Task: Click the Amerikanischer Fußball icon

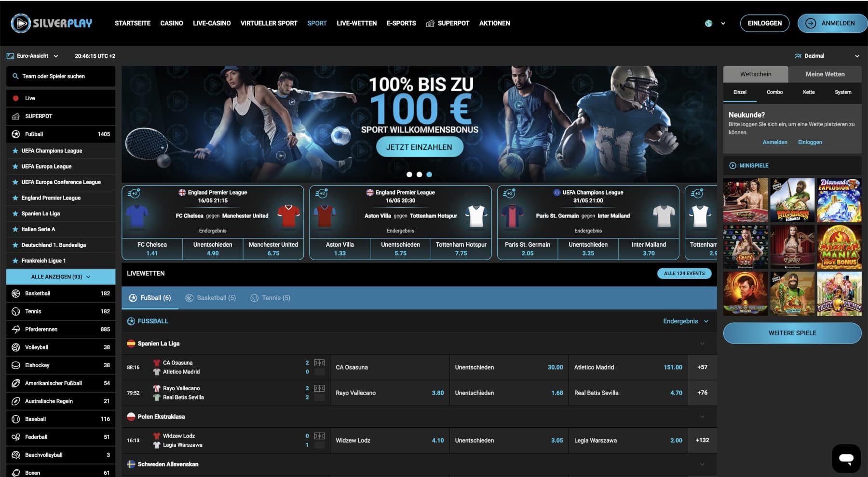Action: tap(16, 384)
